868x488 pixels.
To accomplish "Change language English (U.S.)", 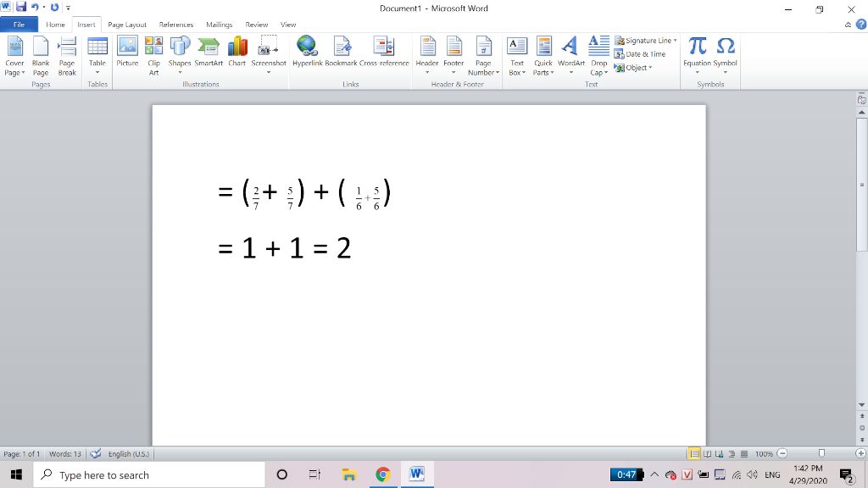I will pos(129,454).
